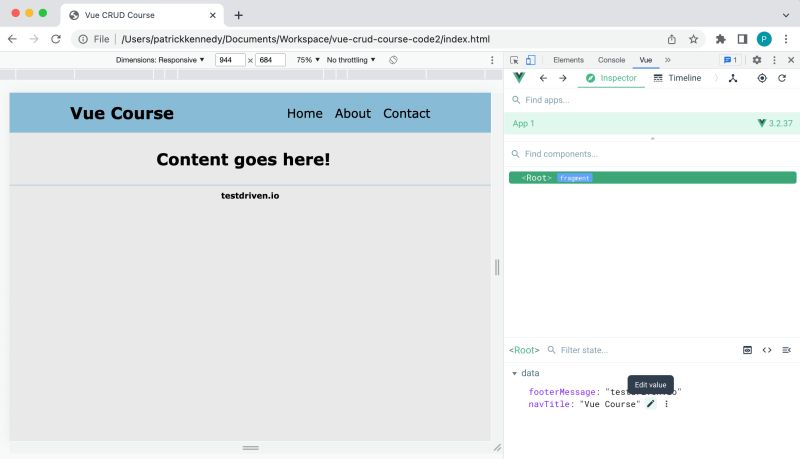800x459 pixels.
Task: Click the viewport corner resize handle
Action: click(x=497, y=448)
